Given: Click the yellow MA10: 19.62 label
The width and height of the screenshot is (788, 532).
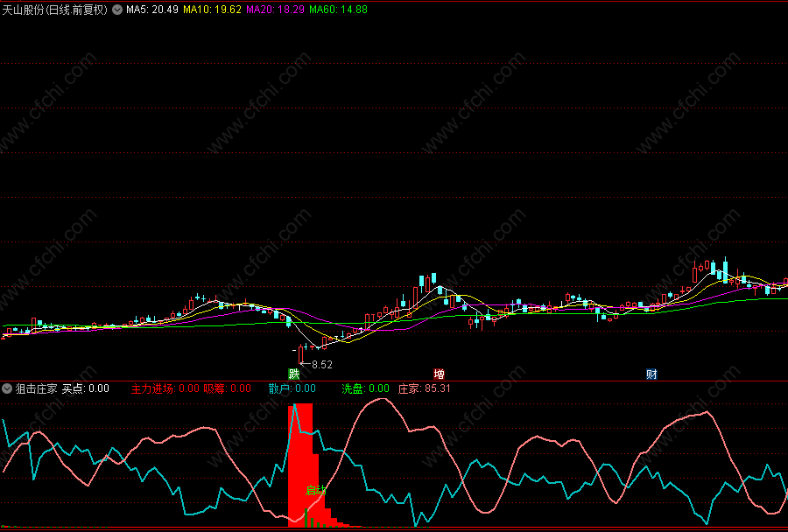Looking at the screenshot, I should click(x=212, y=10).
